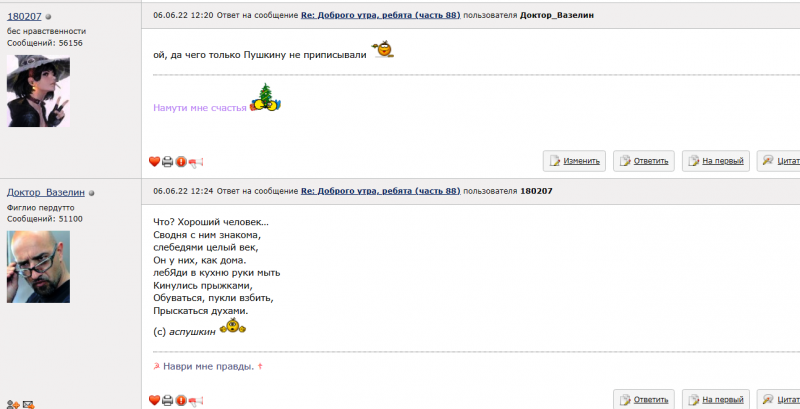Like Доктор_Вазелин's post with the heart icon
Image resolution: width=800 pixels, height=409 pixels.
pos(154,401)
